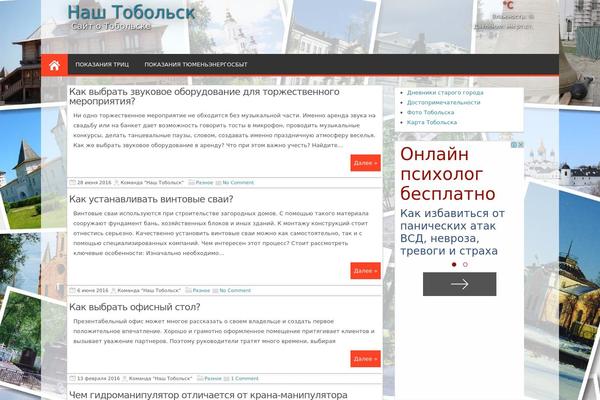
Task: Click comment icon before No Comment in 28 июня post
Action: tap(218, 183)
